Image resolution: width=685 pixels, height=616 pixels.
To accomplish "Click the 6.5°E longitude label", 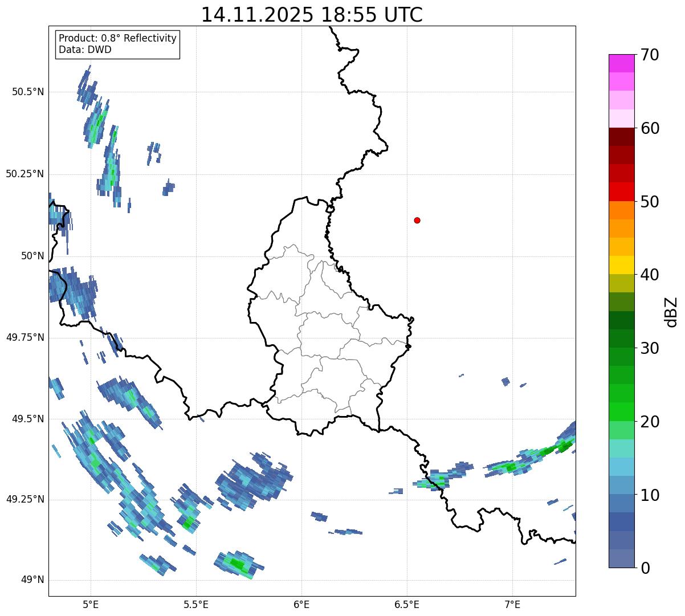I will 407,604.
